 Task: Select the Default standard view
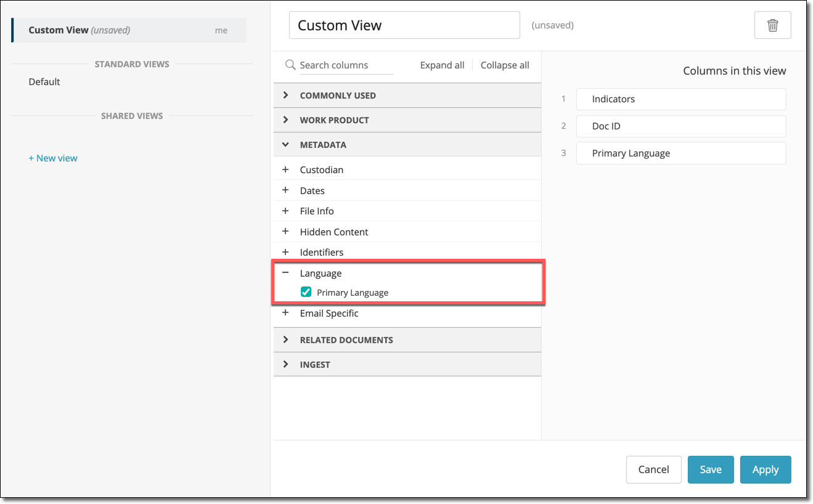click(44, 81)
